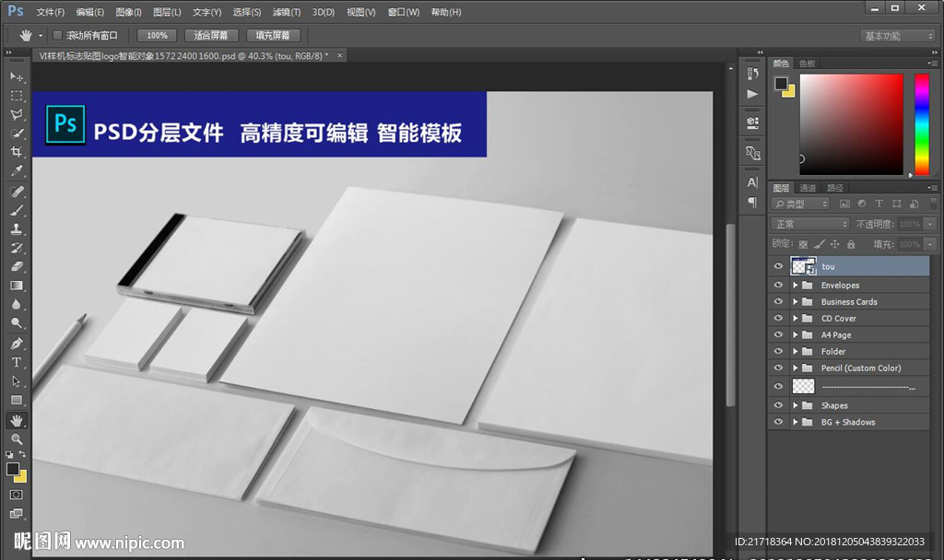This screenshot has height=560, width=944.
Task: Select the Move tool
Action: point(16,76)
